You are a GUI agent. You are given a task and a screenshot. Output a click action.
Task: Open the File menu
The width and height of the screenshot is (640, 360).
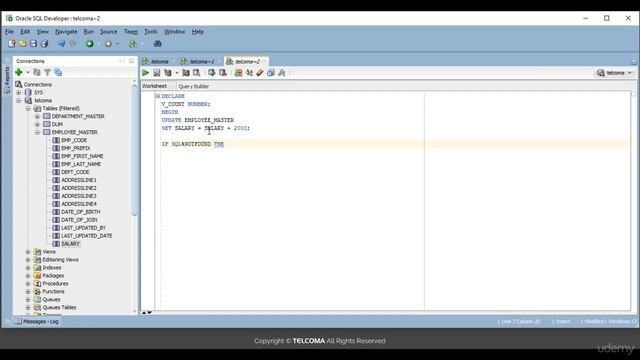(9, 31)
